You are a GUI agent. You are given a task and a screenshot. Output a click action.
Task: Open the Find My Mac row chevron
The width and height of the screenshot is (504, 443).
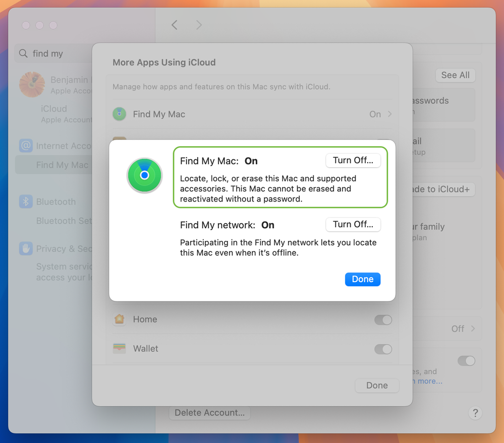[389, 114]
